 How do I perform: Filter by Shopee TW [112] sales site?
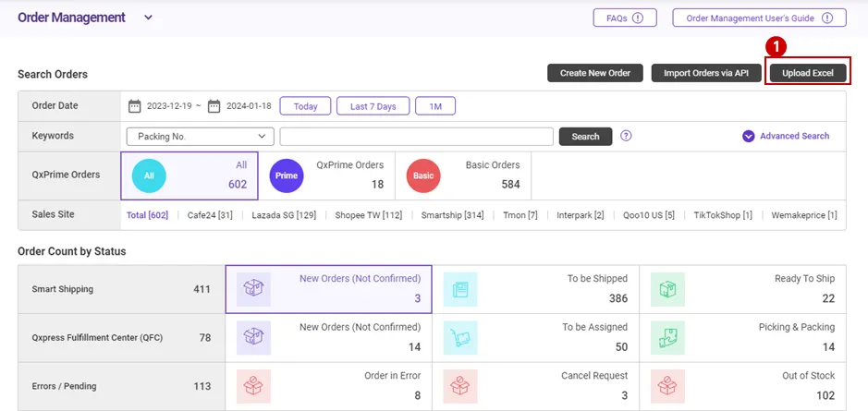(369, 215)
